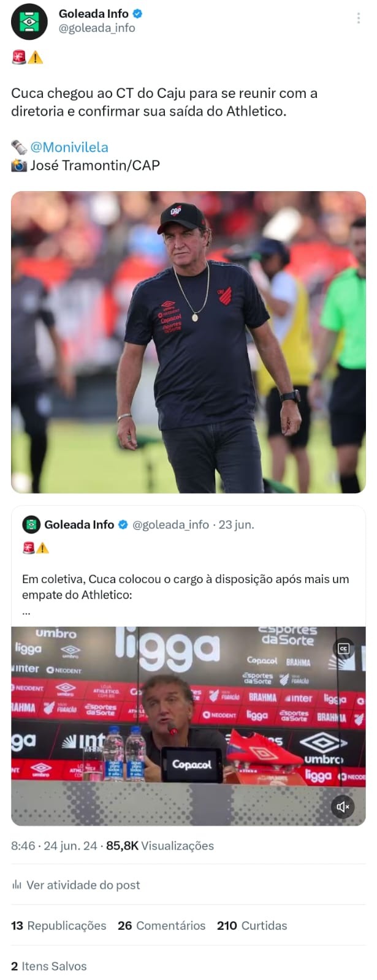Open the 2 Itens Salvos entry
This screenshot has height=980, width=377.
(x=49, y=966)
